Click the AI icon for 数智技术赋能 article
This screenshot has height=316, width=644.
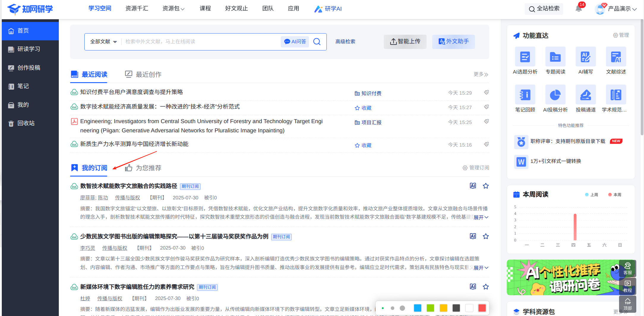pyautogui.click(x=473, y=186)
